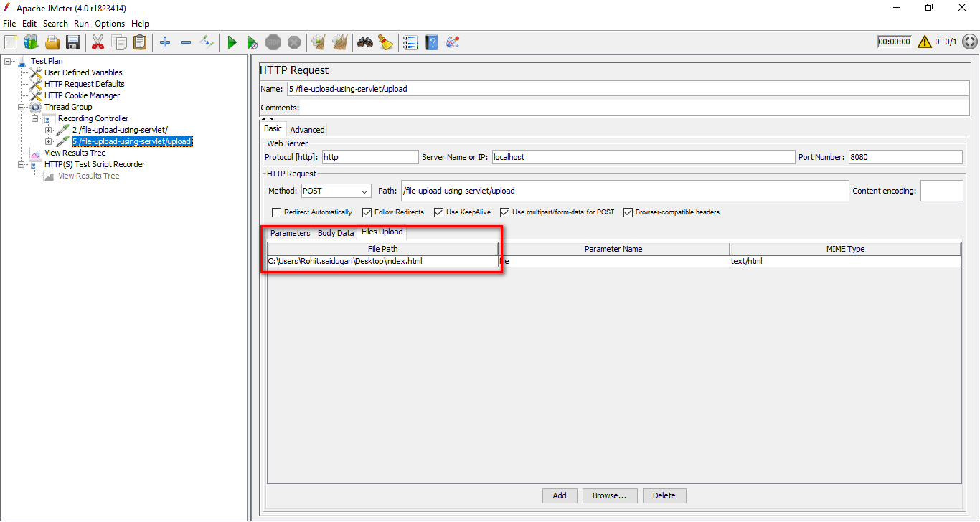Click the Open folder toolbar icon
980x522 pixels.
point(52,42)
